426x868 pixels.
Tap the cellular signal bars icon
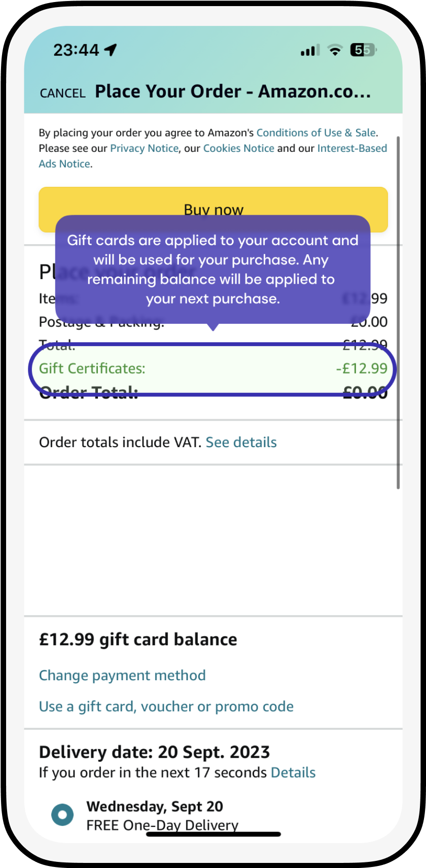pyautogui.click(x=310, y=50)
